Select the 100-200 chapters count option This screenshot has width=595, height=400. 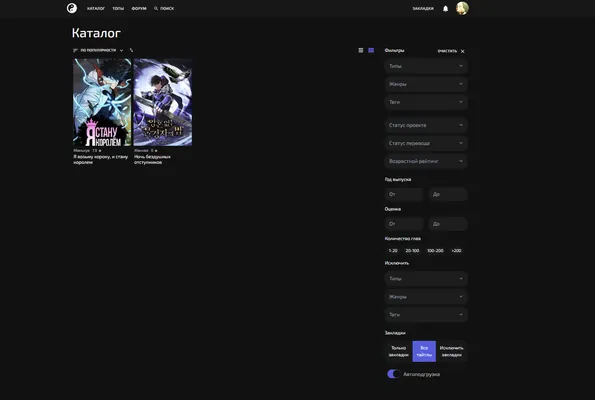435,250
